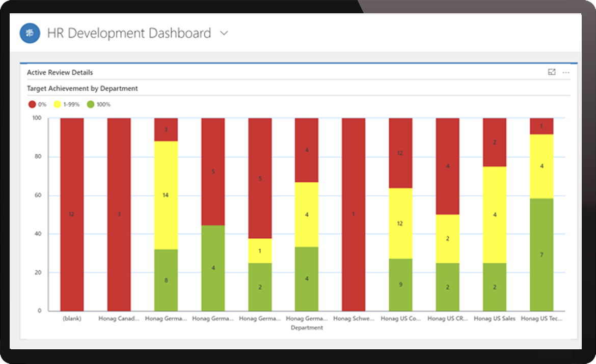Toggle the 0% legend series

[38, 104]
